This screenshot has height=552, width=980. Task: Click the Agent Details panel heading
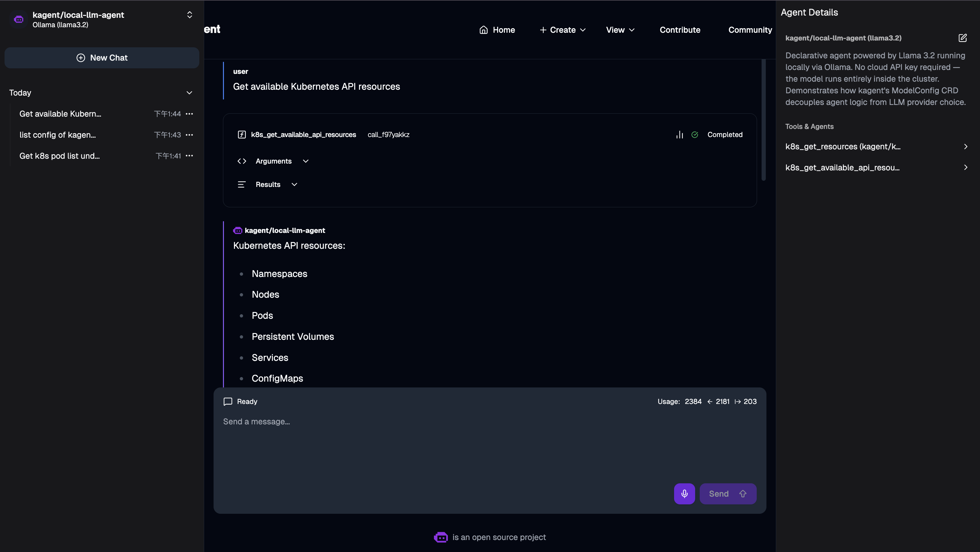[x=809, y=13]
